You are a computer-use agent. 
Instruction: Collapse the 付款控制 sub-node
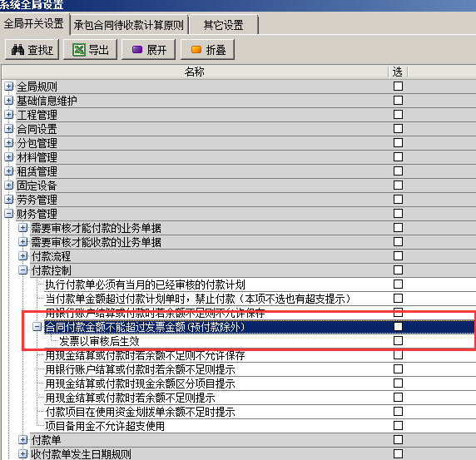[22, 270]
